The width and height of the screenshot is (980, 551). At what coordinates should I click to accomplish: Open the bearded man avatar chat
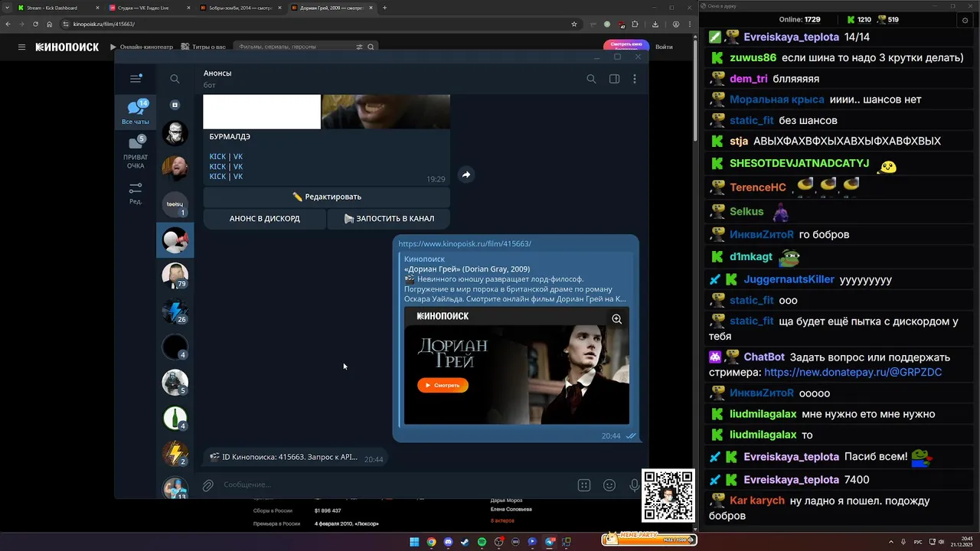coord(175,168)
